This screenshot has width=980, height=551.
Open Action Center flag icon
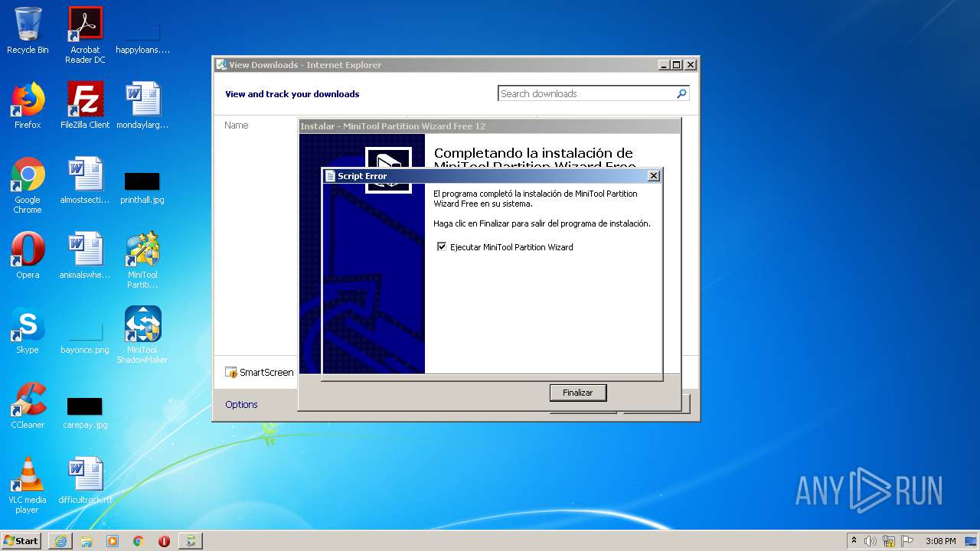(907, 541)
